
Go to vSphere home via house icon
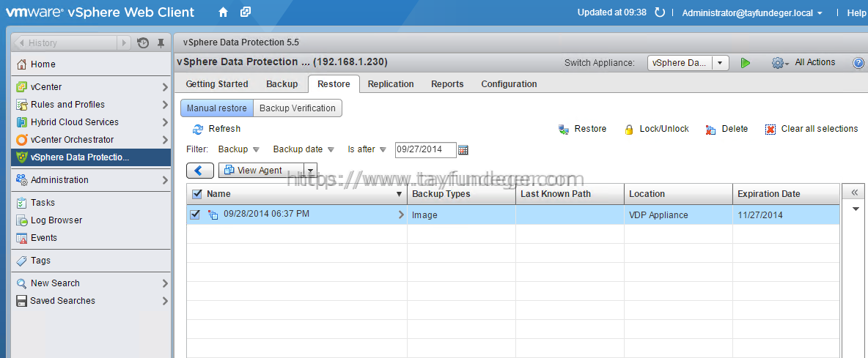click(x=223, y=12)
